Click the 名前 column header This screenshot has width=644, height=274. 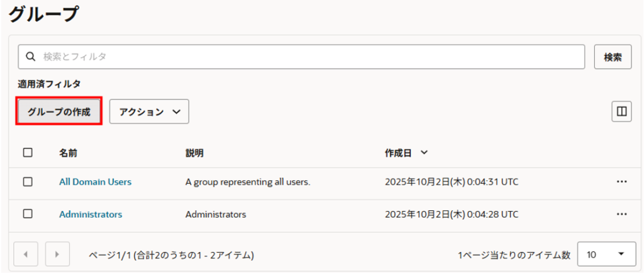click(x=69, y=152)
